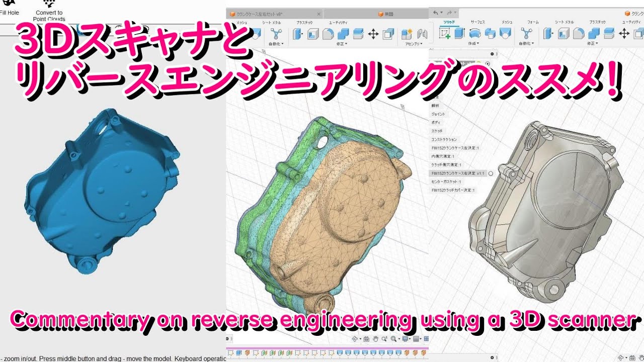The height and width of the screenshot is (362, 644).
Task: Click Create Sketch icon in right Fusion window
Action: point(445,34)
